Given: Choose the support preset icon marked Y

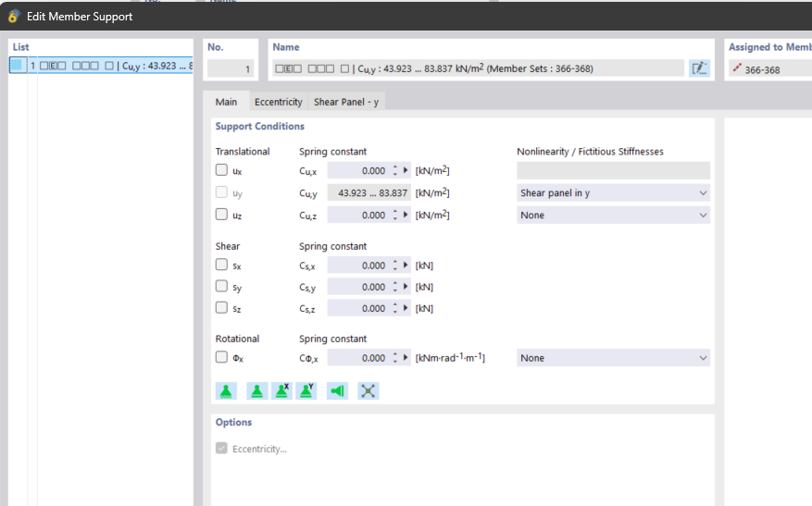Looking at the screenshot, I should point(306,391).
